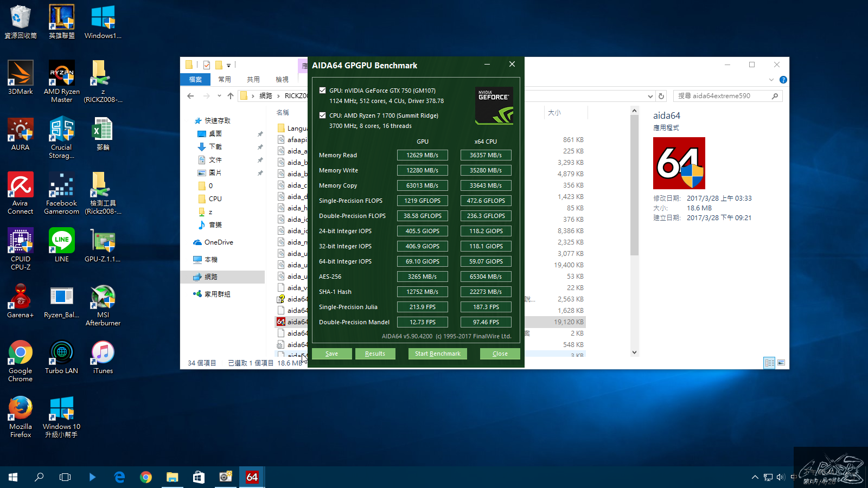Launch Garena+ desktop shortcut
Viewport: 868px width, 488px height.
21,301
